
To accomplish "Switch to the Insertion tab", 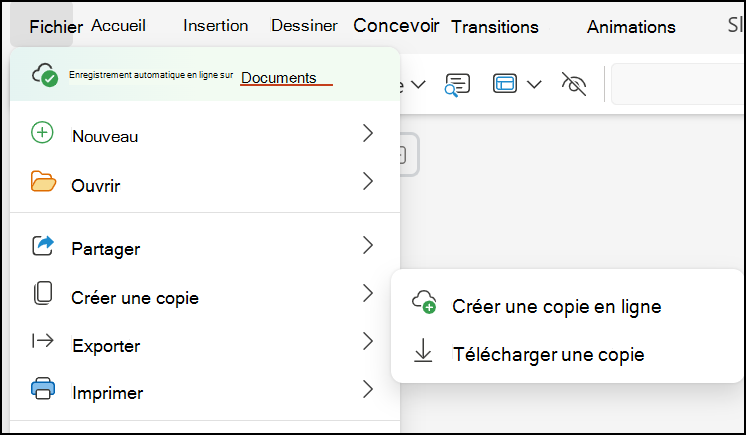I will point(216,25).
